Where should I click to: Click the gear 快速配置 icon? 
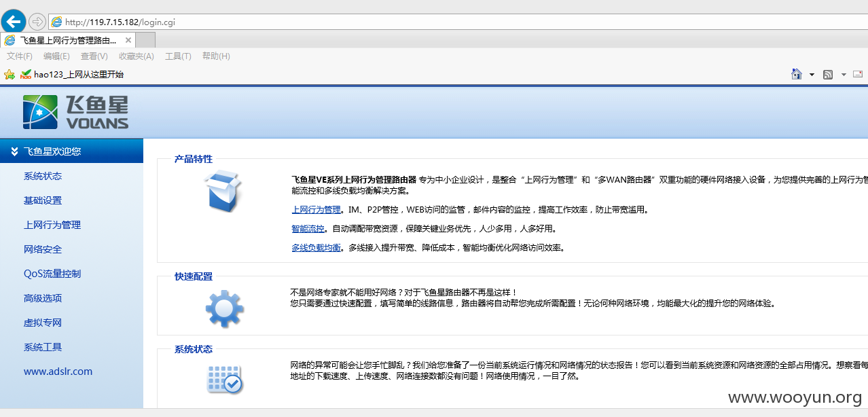[224, 308]
